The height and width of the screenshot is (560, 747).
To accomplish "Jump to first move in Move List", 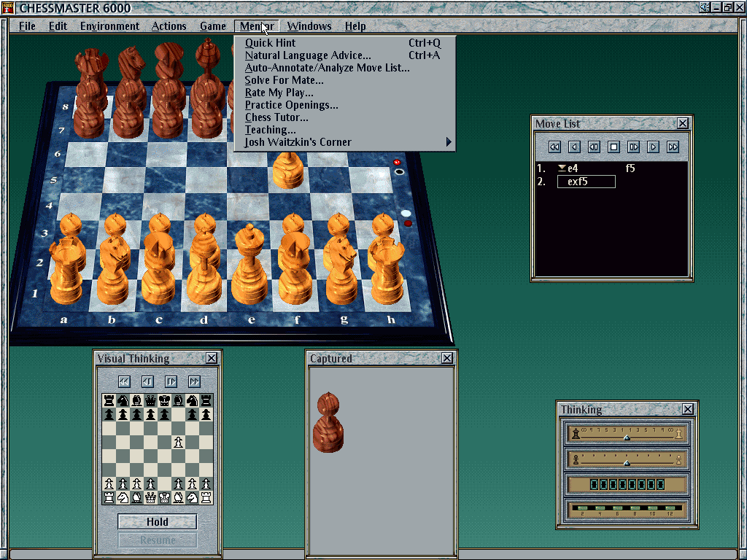I will point(554,147).
